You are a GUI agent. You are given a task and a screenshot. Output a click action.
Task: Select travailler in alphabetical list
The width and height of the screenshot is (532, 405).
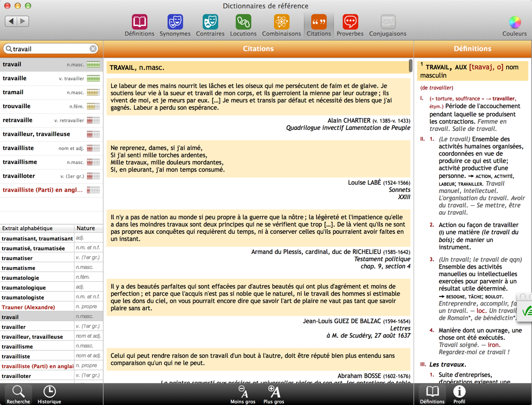[x=51, y=327]
